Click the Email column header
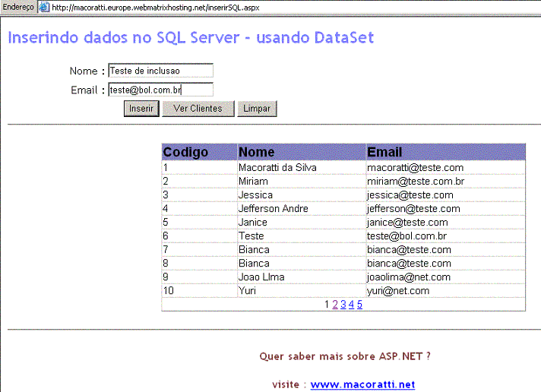The width and height of the screenshot is (541, 392). (445, 152)
